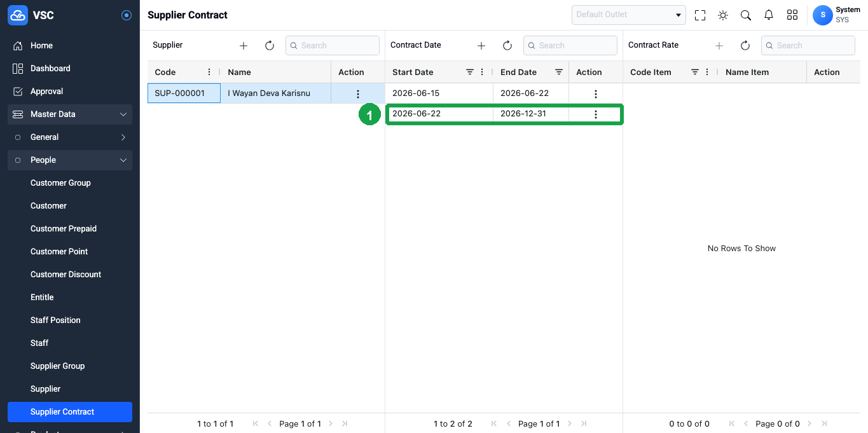
Task: Toggle fullscreen mode icon
Action: (x=700, y=15)
